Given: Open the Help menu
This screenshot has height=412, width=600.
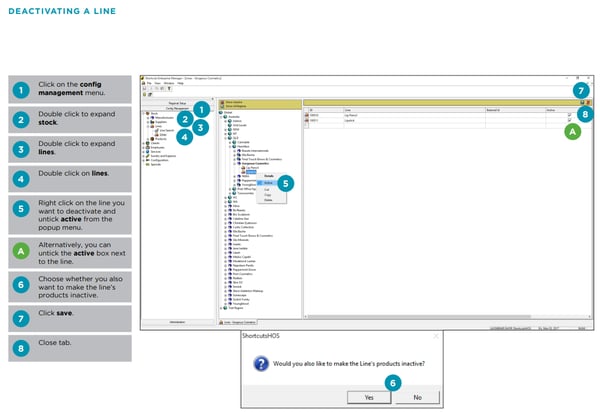Looking at the screenshot, I should pos(180,83).
